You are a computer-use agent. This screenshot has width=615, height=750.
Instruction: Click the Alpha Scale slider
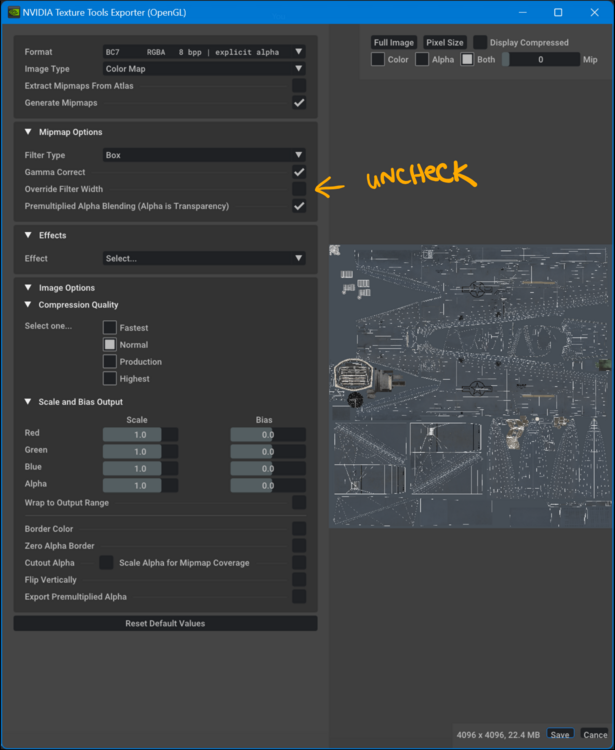pos(140,485)
